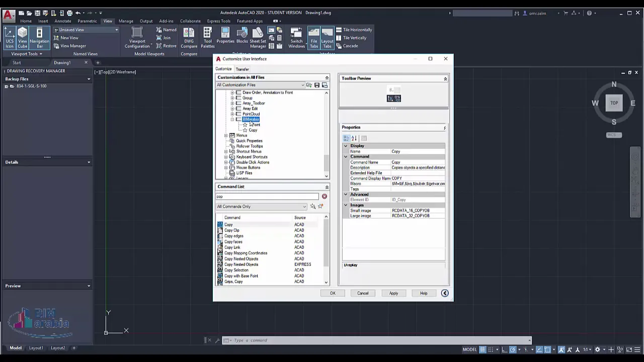Open the status bar Customization menu icon
644x362 pixels.
[638, 349]
